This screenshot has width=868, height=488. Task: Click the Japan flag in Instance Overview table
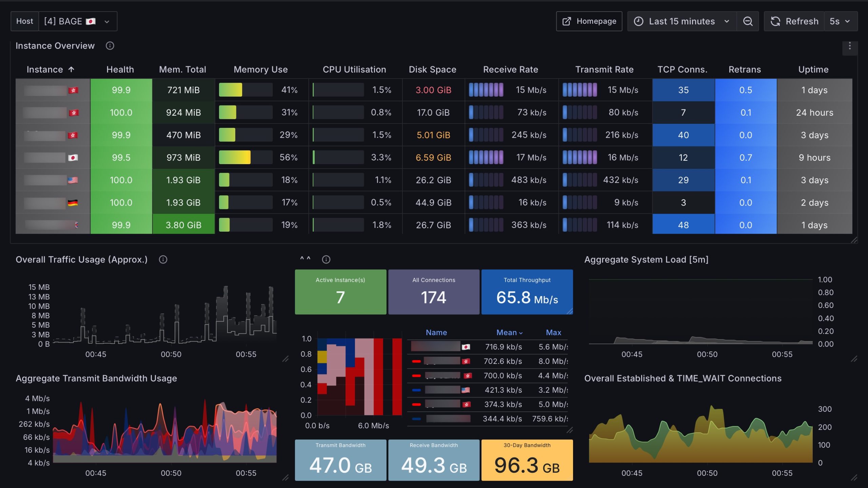coord(73,158)
